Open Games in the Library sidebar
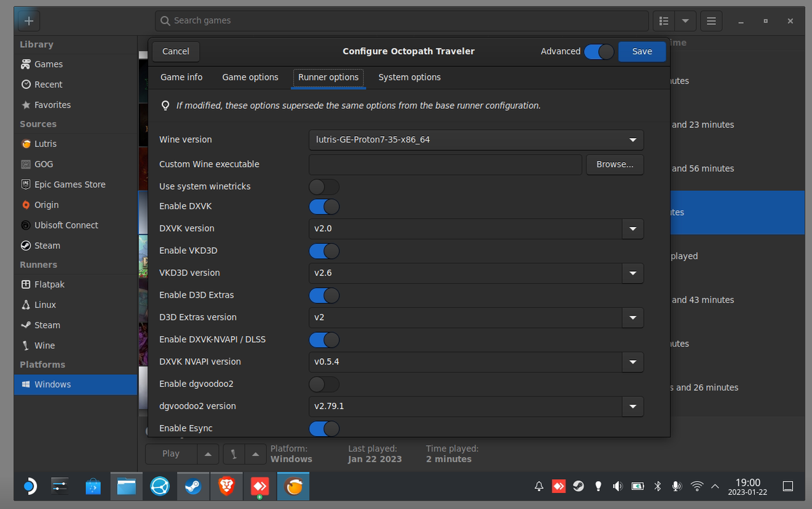Viewport: 812px width, 509px height. coord(75,64)
